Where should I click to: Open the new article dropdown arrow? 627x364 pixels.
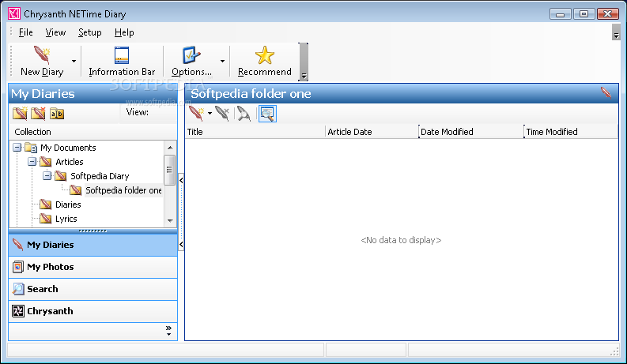point(210,114)
